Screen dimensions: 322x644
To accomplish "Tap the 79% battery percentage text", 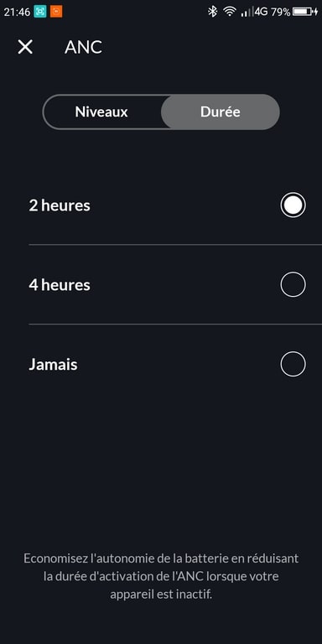I will click(x=281, y=12).
